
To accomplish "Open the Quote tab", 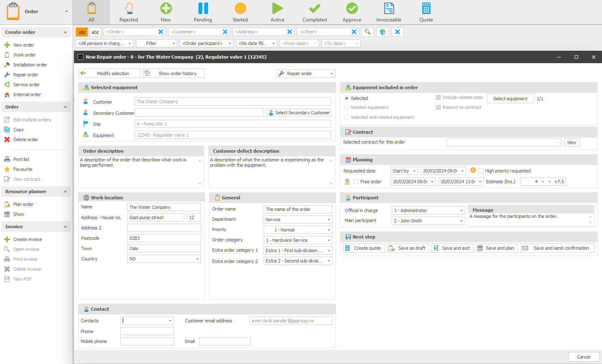I will (x=426, y=12).
